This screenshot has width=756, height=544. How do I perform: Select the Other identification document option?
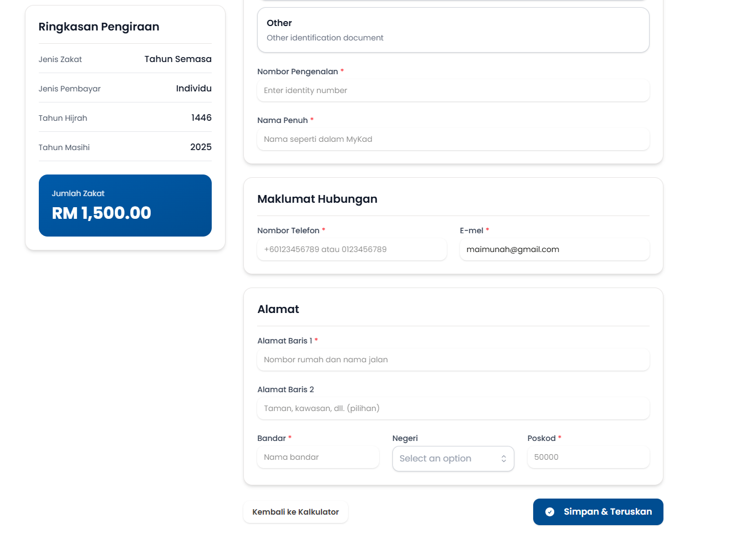click(453, 30)
